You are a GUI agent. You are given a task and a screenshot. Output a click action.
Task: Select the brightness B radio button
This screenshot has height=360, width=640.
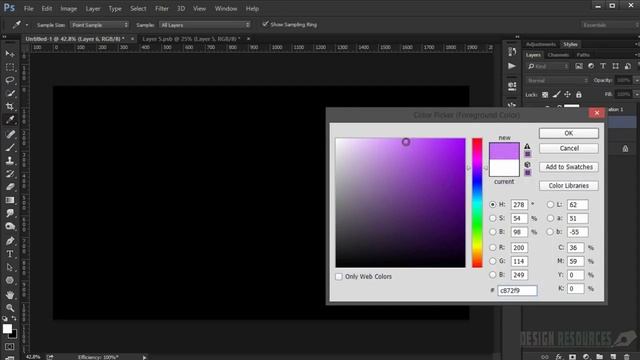click(x=493, y=232)
